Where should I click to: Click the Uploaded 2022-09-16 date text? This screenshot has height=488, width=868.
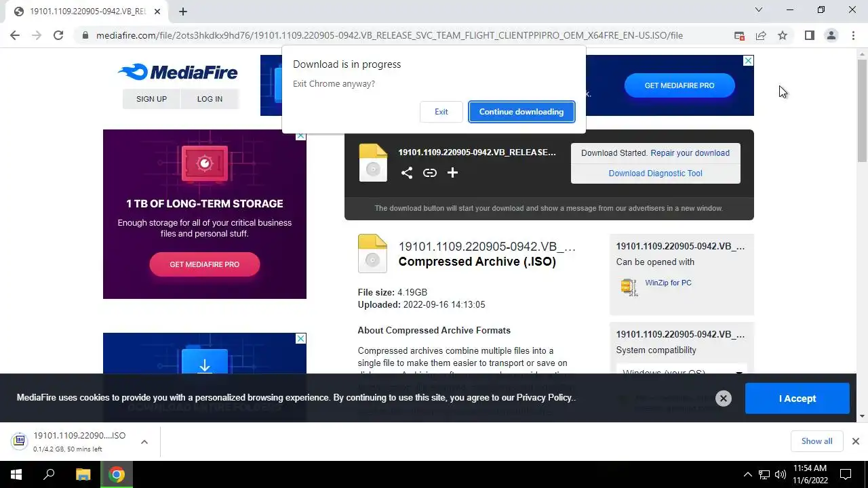(x=422, y=305)
